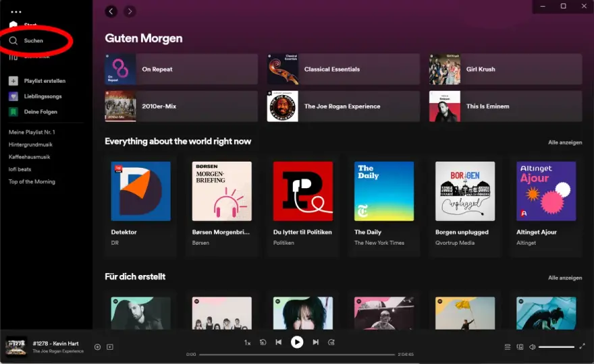Click the 2:04:45 total duration text
The width and height of the screenshot is (594, 364).
(406, 355)
